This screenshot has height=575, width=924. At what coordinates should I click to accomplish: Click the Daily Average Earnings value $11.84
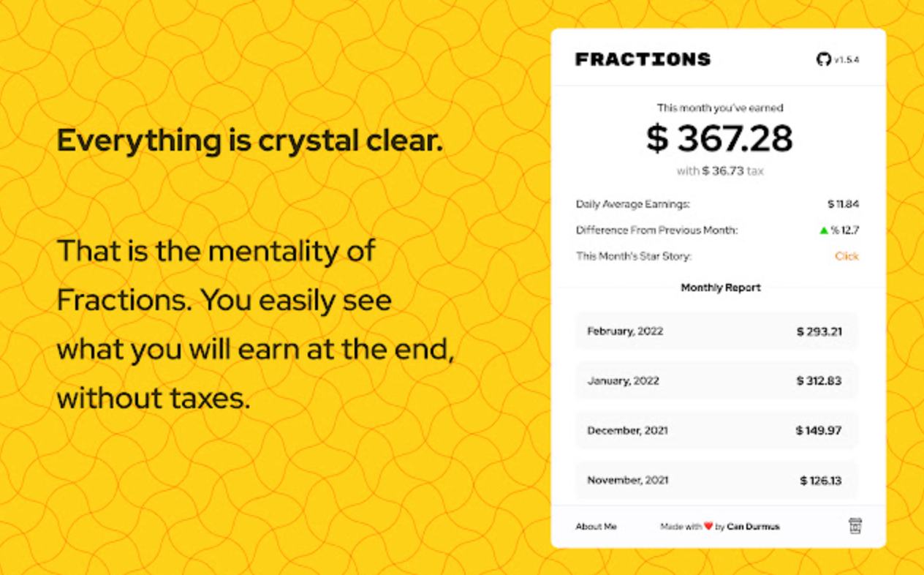click(x=843, y=204)
